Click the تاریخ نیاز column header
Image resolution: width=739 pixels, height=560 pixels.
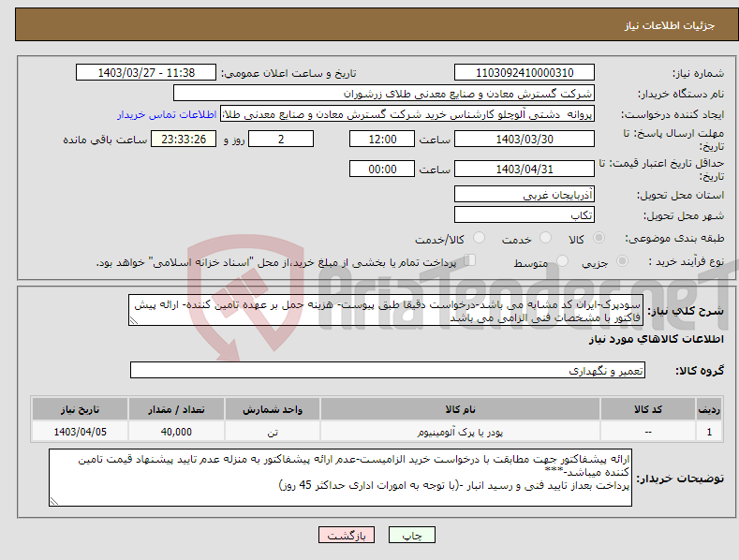coord(80,409)
